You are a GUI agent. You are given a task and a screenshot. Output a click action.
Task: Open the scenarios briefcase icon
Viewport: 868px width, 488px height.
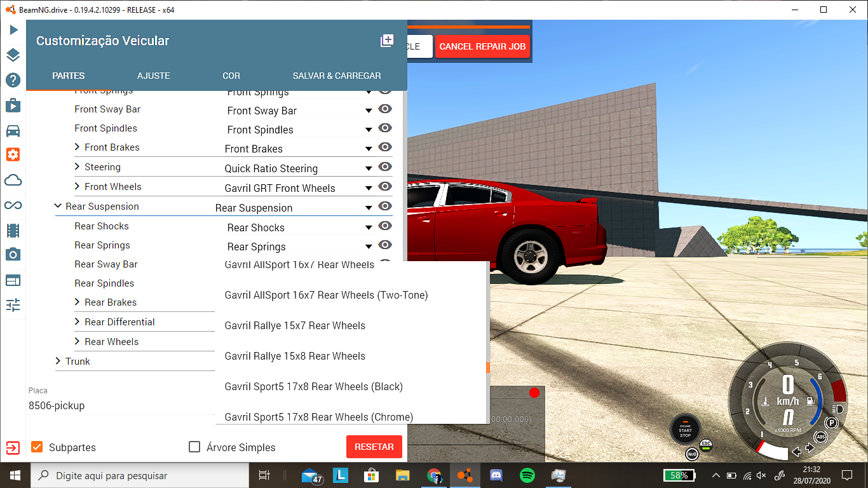[13, 105]
